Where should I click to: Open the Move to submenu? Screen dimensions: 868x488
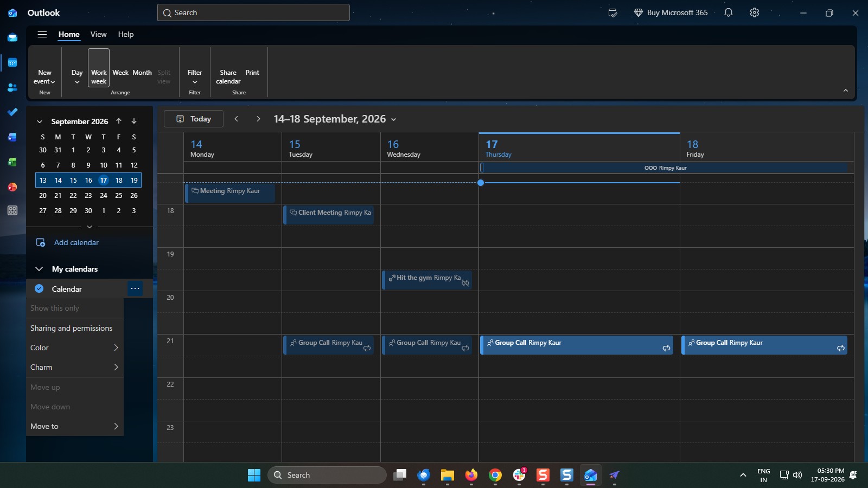tap(75, 426)
